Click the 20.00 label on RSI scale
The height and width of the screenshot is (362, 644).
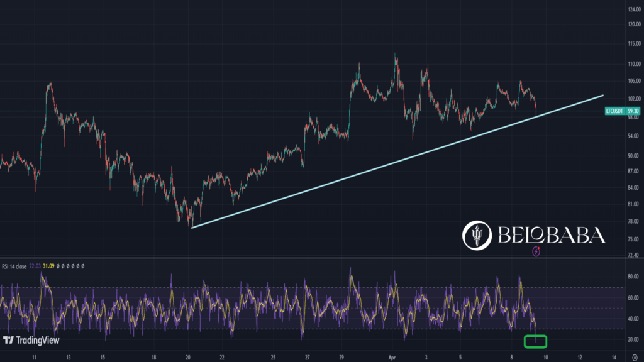click(x=633, y=340)
